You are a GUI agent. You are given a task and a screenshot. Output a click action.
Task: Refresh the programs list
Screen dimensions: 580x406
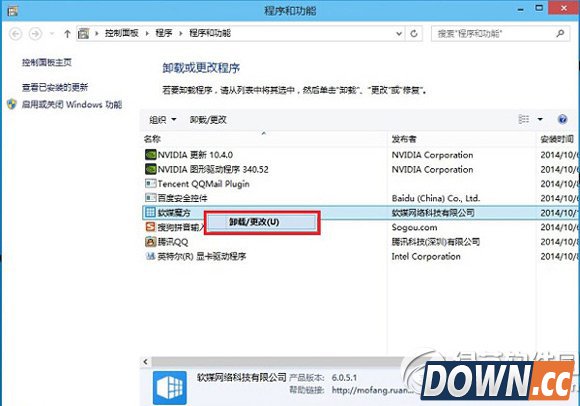(x=414, y=34)
